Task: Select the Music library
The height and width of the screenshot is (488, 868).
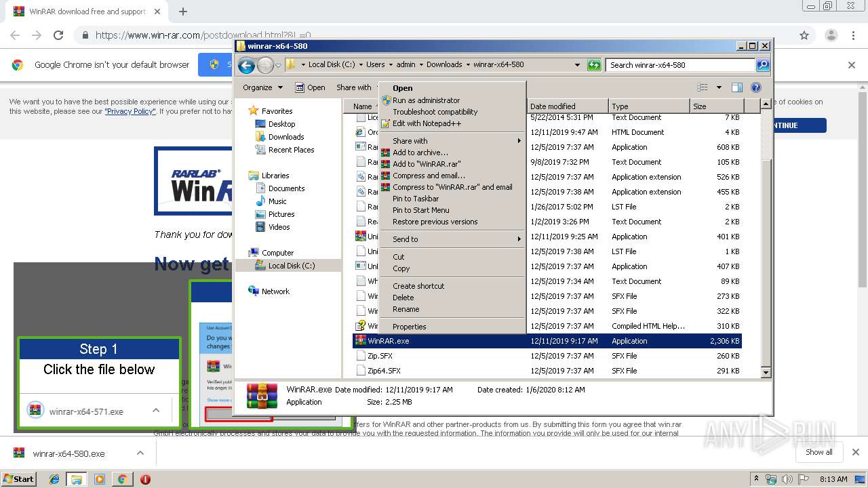Action: tap(277, 201)
